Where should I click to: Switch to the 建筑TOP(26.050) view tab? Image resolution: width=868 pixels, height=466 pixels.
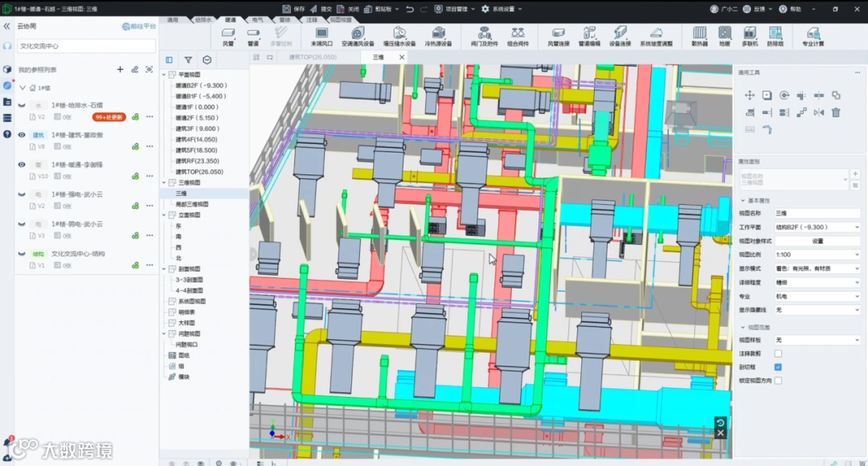[313, 58]
